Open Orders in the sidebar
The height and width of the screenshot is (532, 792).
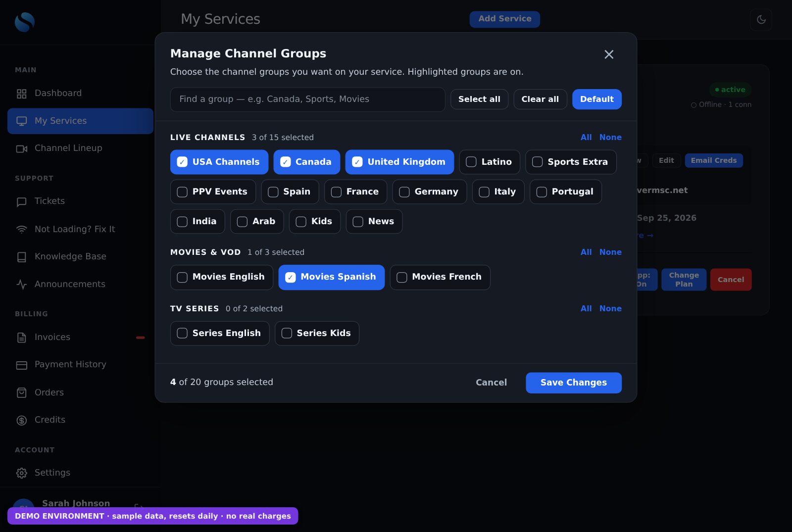[80, 393]
